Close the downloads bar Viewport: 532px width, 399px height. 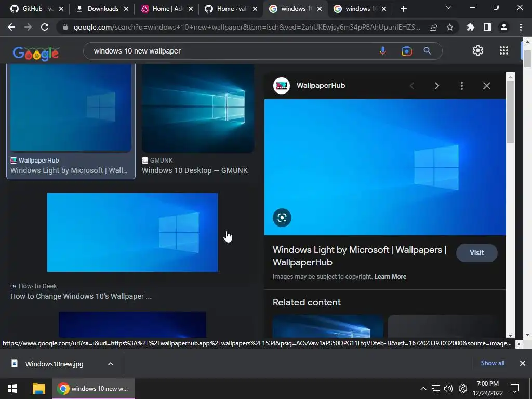tap(523, 363)
